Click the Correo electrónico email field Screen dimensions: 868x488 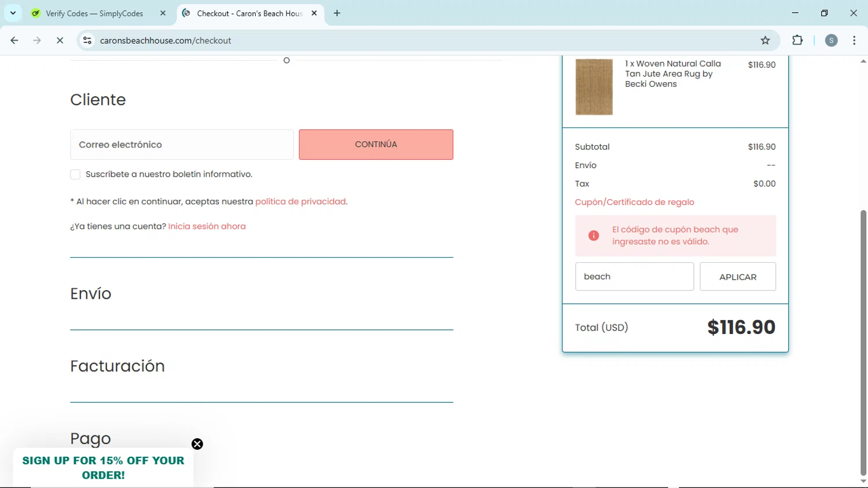[x=182, y=145]
